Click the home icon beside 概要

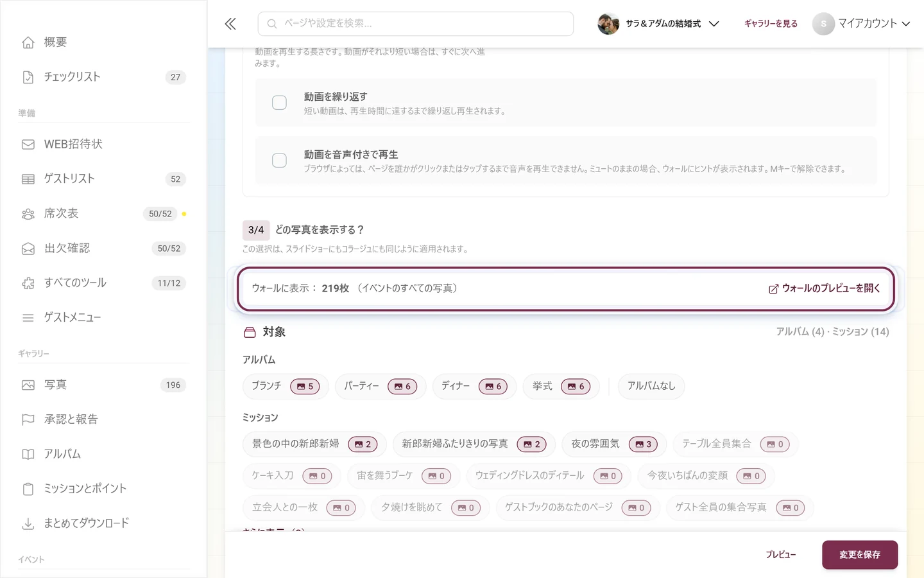pyautogui.click(x=28, y=42)
